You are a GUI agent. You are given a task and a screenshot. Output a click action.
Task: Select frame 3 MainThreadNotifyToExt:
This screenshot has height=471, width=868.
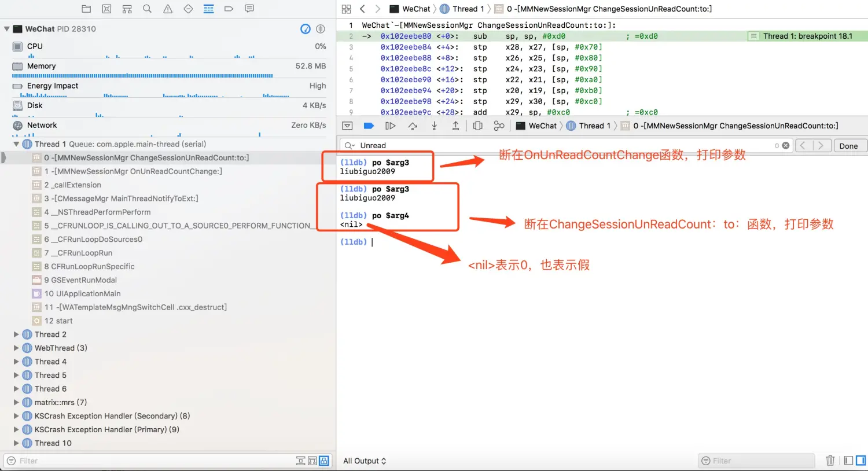pos(168,198)
